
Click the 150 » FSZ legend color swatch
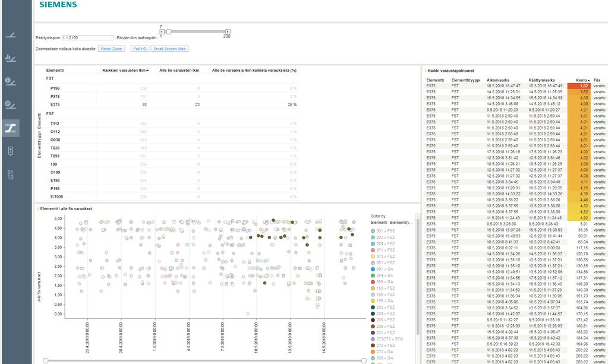point(373,288)
